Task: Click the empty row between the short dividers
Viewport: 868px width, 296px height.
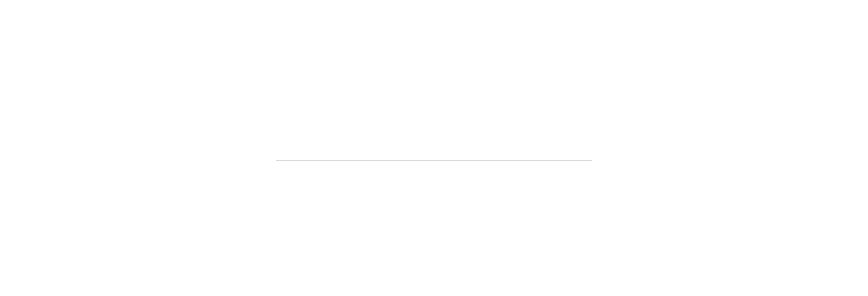Action: (x=434, y=145)
